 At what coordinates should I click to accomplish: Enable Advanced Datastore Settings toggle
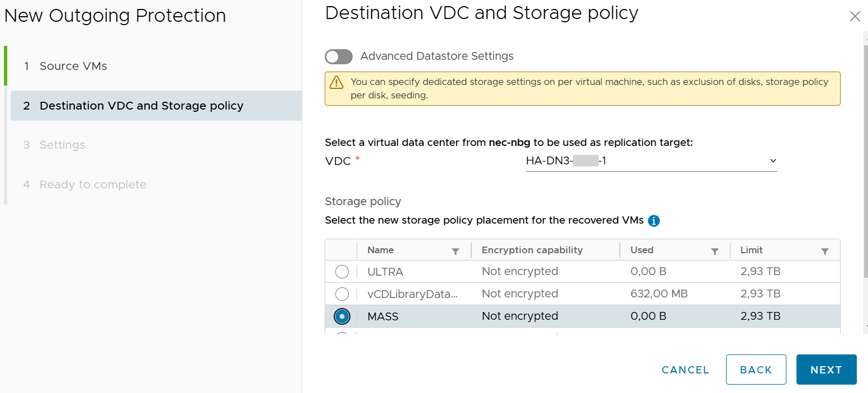[339, 56]
